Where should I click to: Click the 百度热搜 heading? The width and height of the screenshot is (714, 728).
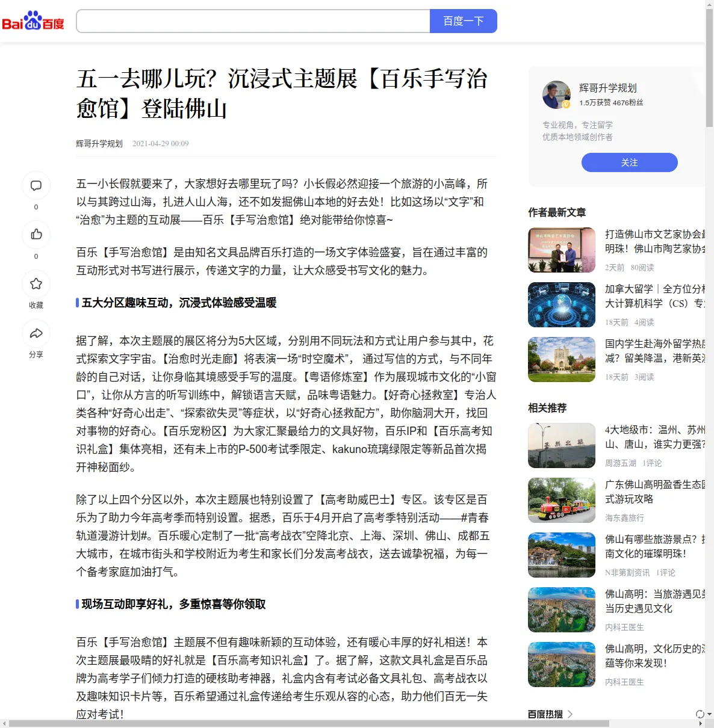pyautogui.click(x=545, y=714)
